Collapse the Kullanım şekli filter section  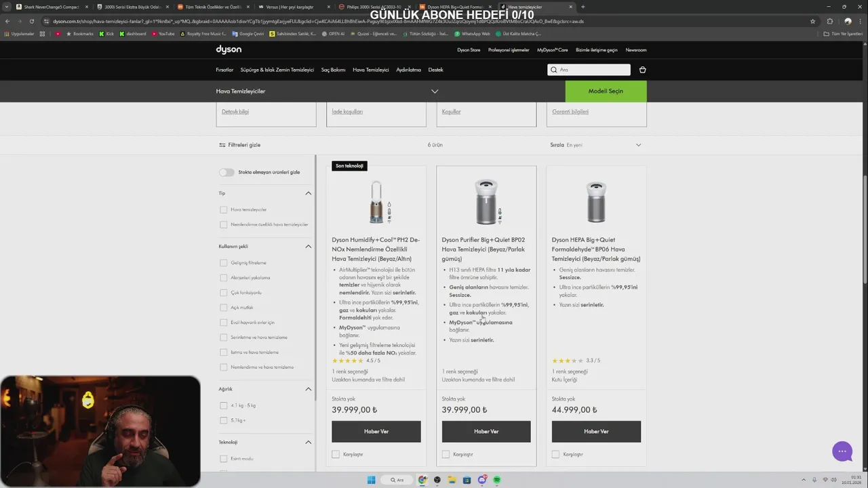tap(308, 246)
